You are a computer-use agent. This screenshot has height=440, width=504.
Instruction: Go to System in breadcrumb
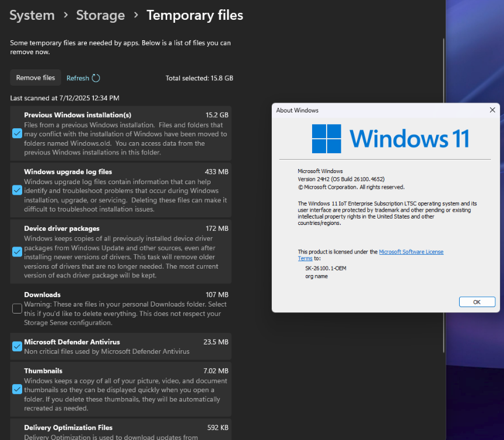tap(32, 15)
